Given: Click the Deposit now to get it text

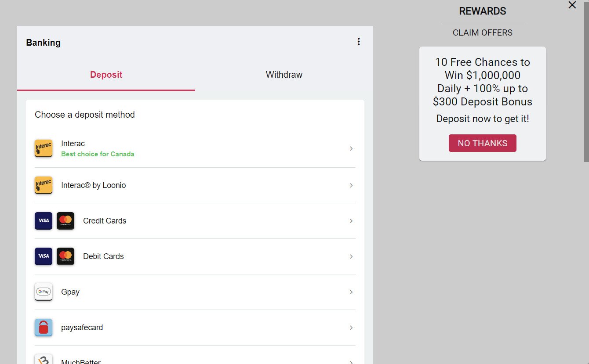Looking at the screenshot, I should coord(483,119).
